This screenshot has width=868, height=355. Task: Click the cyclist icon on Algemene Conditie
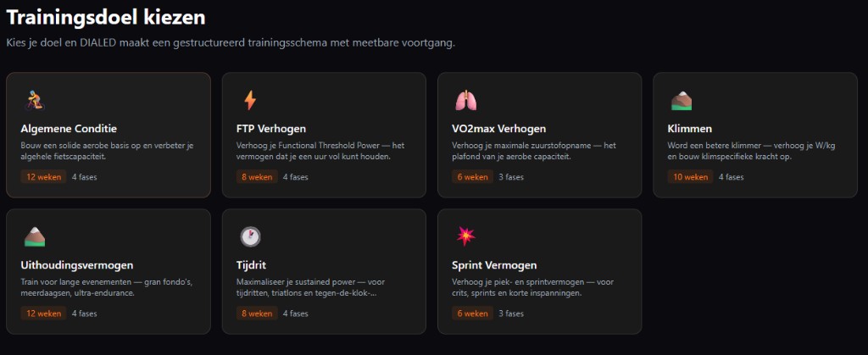[34, 101]
